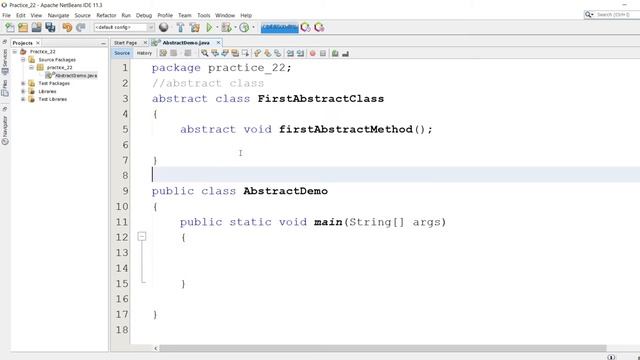Screen dimensions: 640x360
Task: Collapse the main method code fold
Action: point(142,236)
